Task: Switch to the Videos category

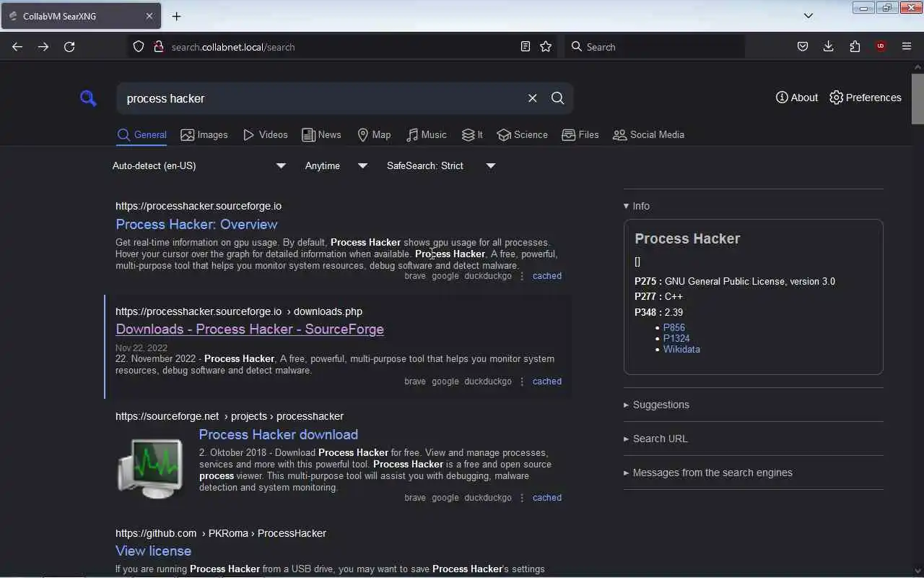Action: (266, 135)
